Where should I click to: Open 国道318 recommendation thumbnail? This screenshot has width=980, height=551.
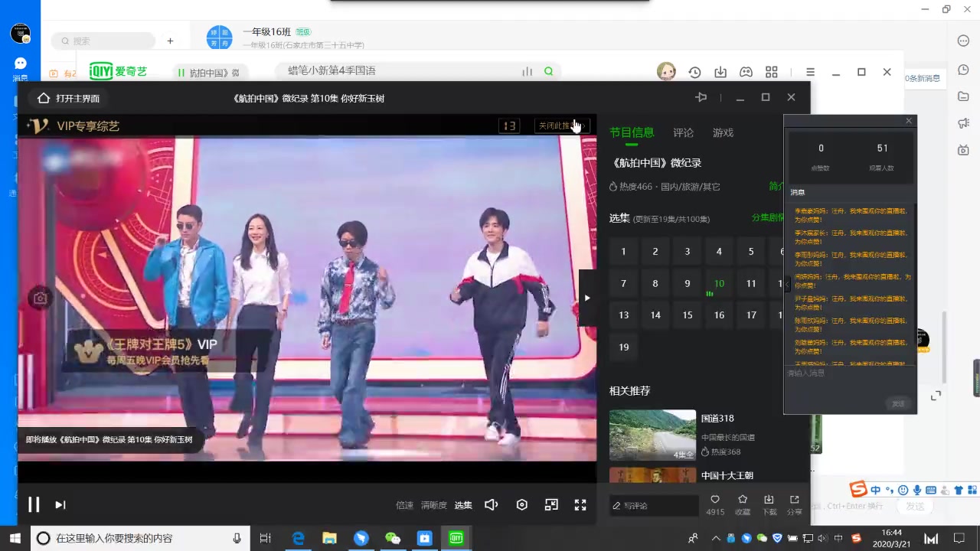[652, 435]
